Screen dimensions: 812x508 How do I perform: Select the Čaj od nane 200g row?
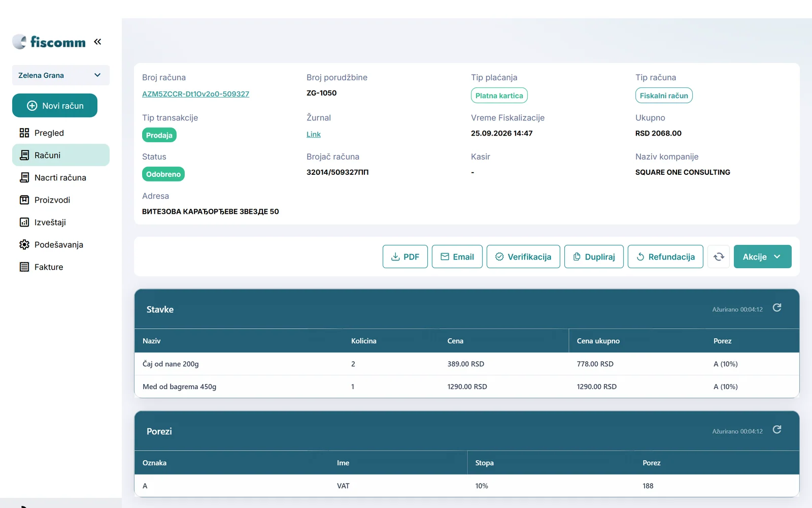[467, 364]
